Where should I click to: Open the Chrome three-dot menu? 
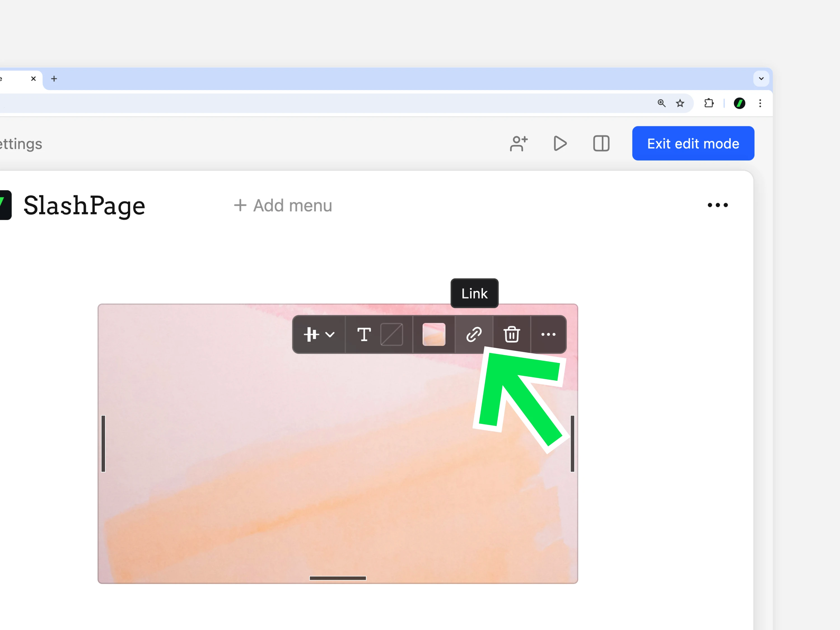point(760,103)
